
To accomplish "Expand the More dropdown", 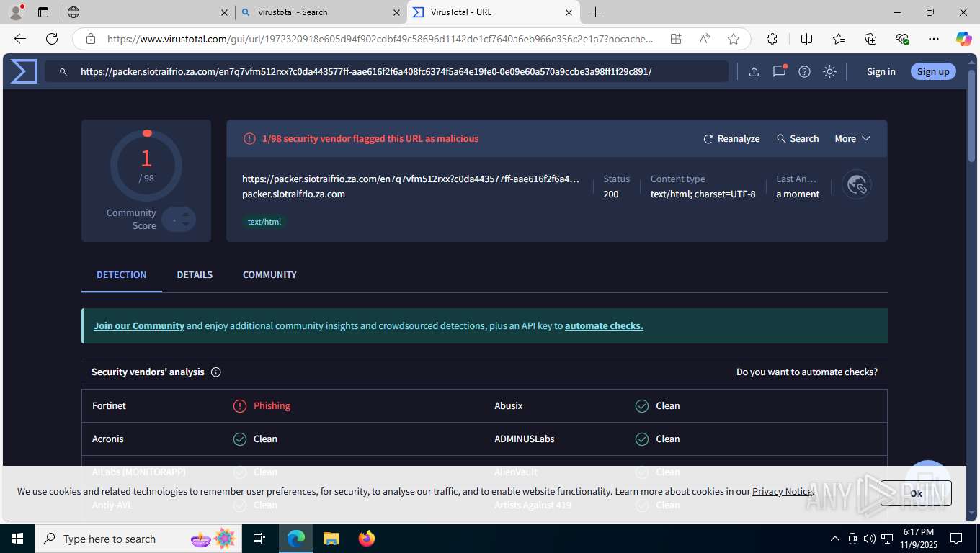I will coord(852,138).
